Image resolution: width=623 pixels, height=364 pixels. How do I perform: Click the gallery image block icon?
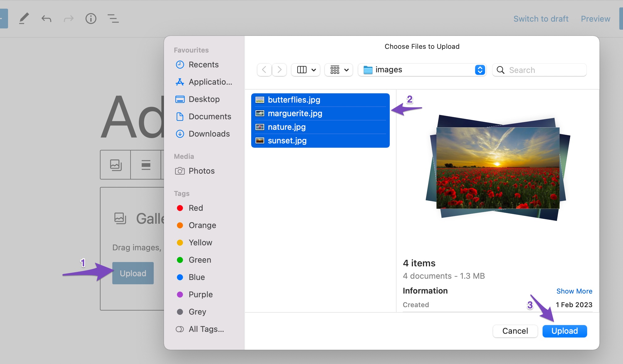pyautogui.click(x=114, y=164)
